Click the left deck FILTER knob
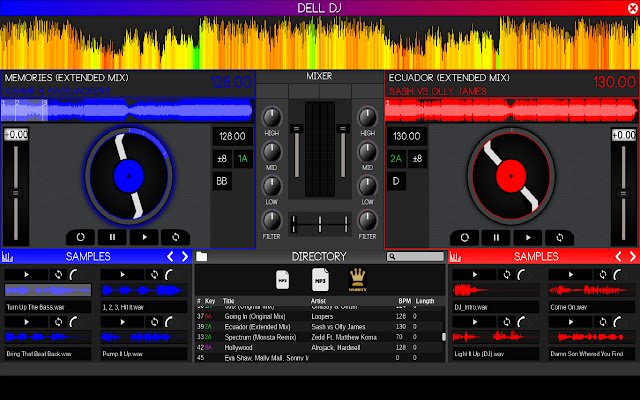The height and width of the screenshot is (400, 640). 271,220
